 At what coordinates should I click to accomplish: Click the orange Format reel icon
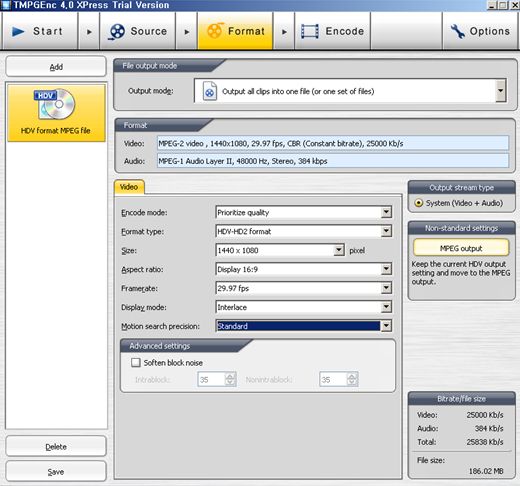215,31
